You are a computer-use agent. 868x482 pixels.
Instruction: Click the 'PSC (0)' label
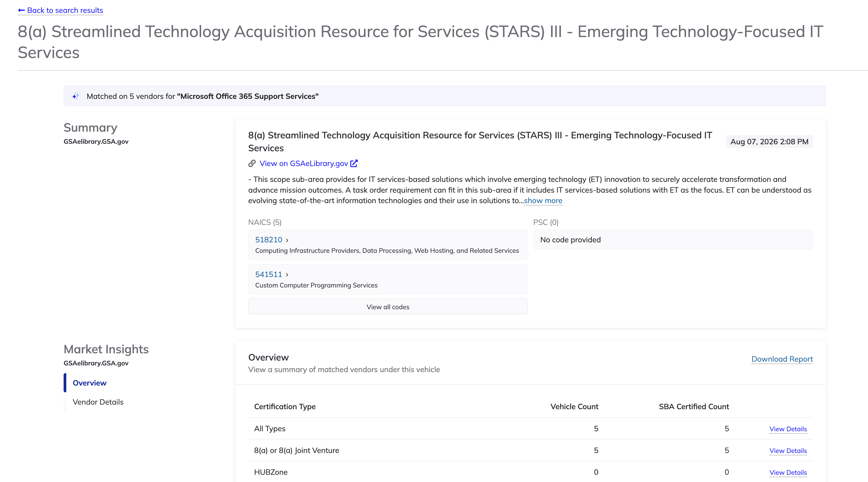pos(546,223)
